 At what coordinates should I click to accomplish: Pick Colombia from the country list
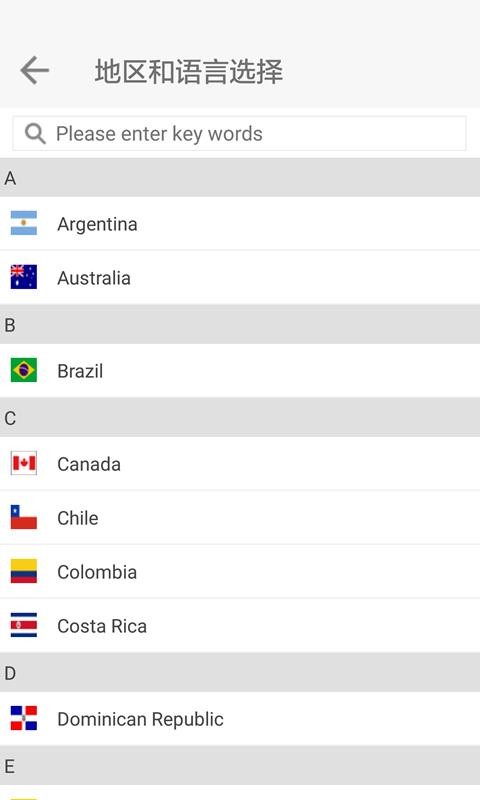[x=240, y=571]
